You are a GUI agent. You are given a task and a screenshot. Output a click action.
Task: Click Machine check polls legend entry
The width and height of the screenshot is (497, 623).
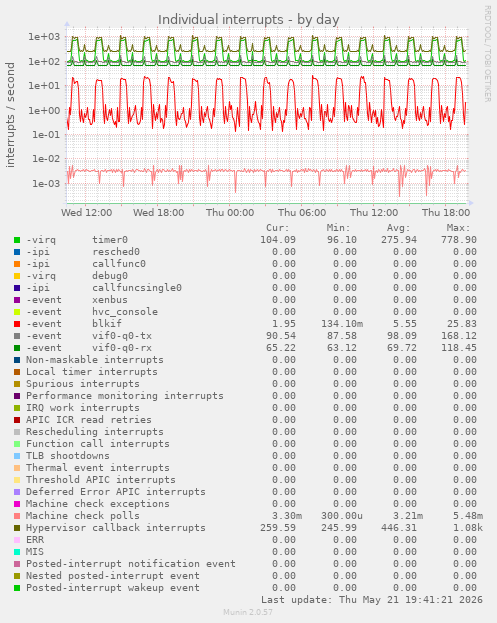coord(83,516)
